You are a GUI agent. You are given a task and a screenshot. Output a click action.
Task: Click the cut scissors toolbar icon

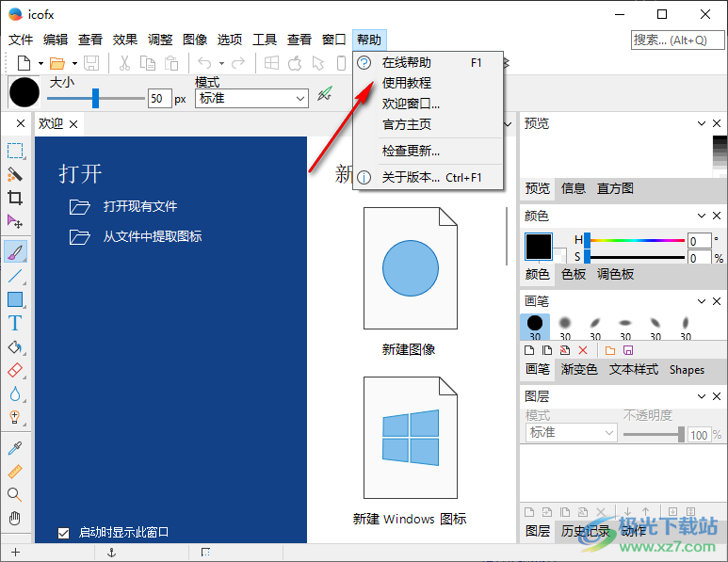tap(124, 63)
